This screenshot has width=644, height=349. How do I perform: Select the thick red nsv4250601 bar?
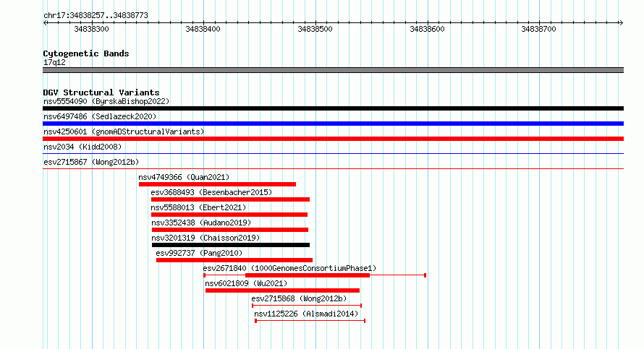coord(333,139)
